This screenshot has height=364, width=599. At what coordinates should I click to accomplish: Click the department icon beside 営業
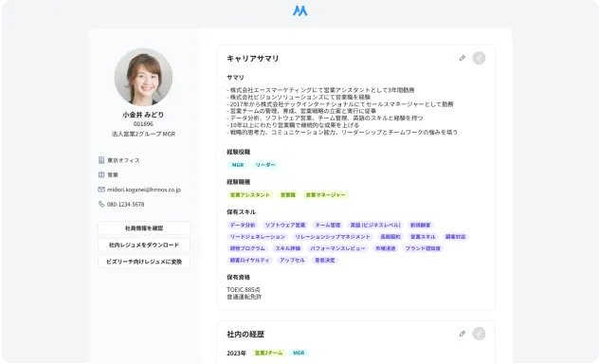click(101, 174)
